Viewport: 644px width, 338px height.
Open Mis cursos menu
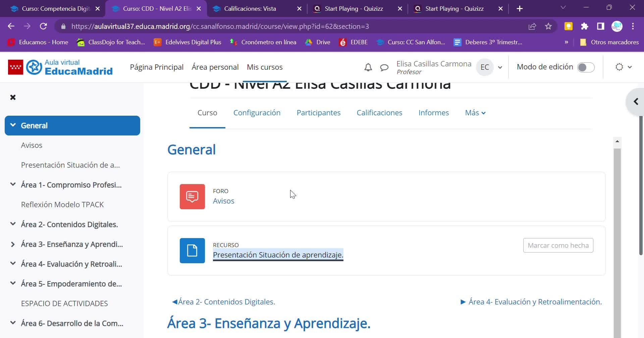coord(265,67)
